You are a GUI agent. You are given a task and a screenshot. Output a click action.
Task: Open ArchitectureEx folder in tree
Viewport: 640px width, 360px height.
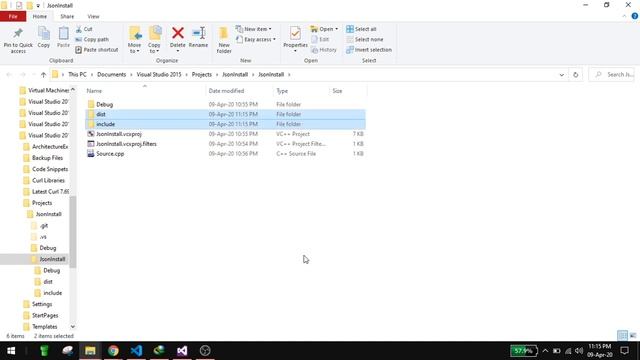(x=46, y=147)
